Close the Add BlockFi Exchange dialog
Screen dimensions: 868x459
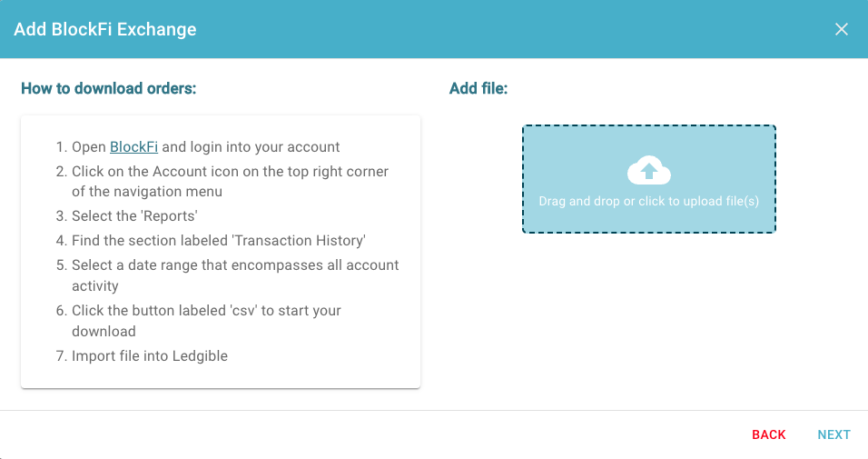click(842, 29)
